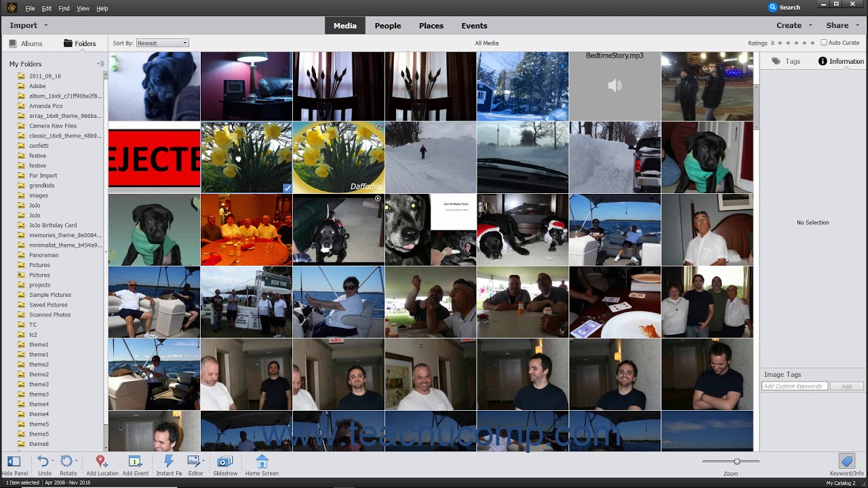Adjust the thumbnail Zoom slider
Screen dimensions: 868x488
click(x=730, y=462)
